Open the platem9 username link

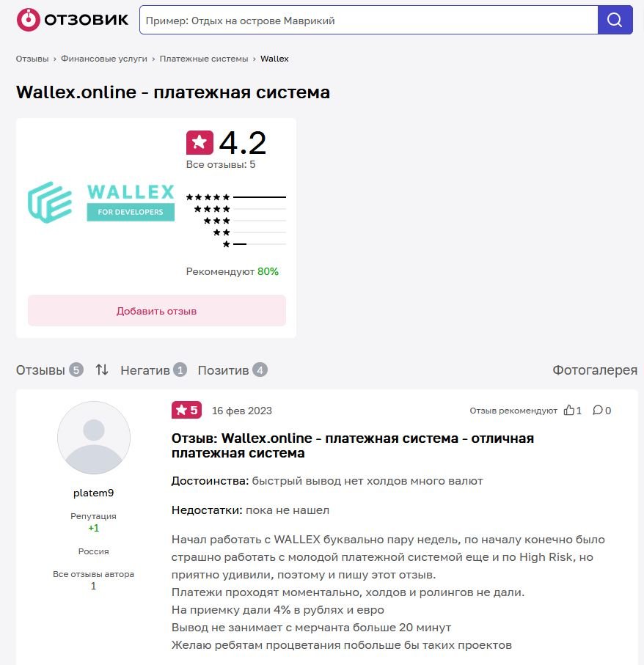(93, 493)
